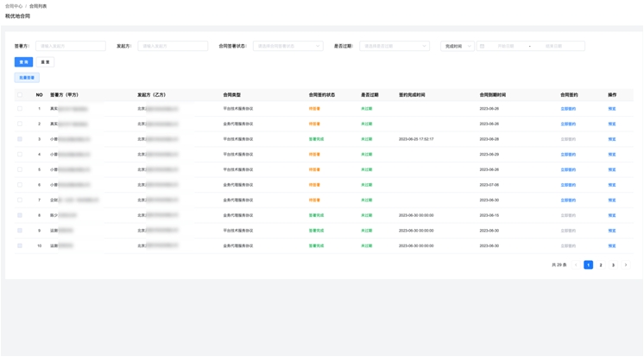Click the 签约完成时间 column header
The height and width of the screenshot is (357, 644).
point(412,95)
